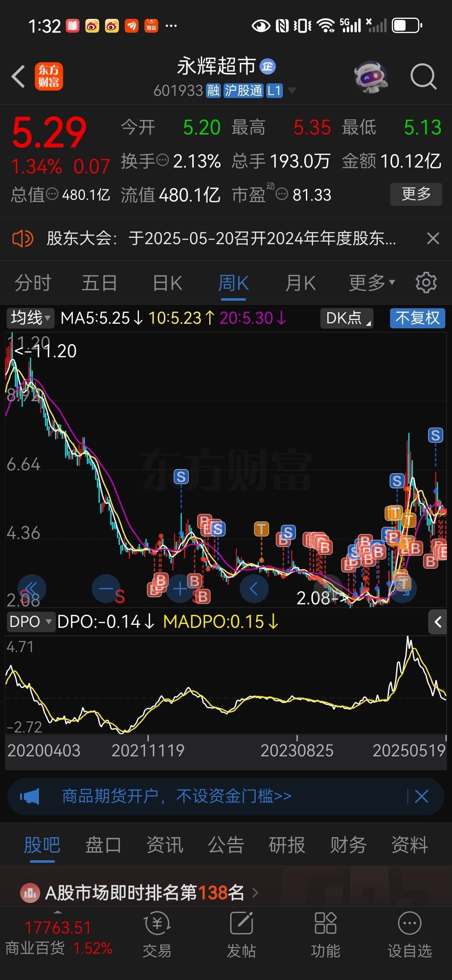The width and height of the screenshot is (452, 980).
Task: Jump to earliest with double-left arrow
Action: pyautogui.click(x=32, y=588)
